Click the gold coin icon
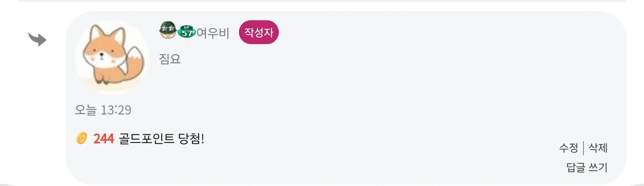The height and width of the screenshot is (186, 644). tap(81, 138)
